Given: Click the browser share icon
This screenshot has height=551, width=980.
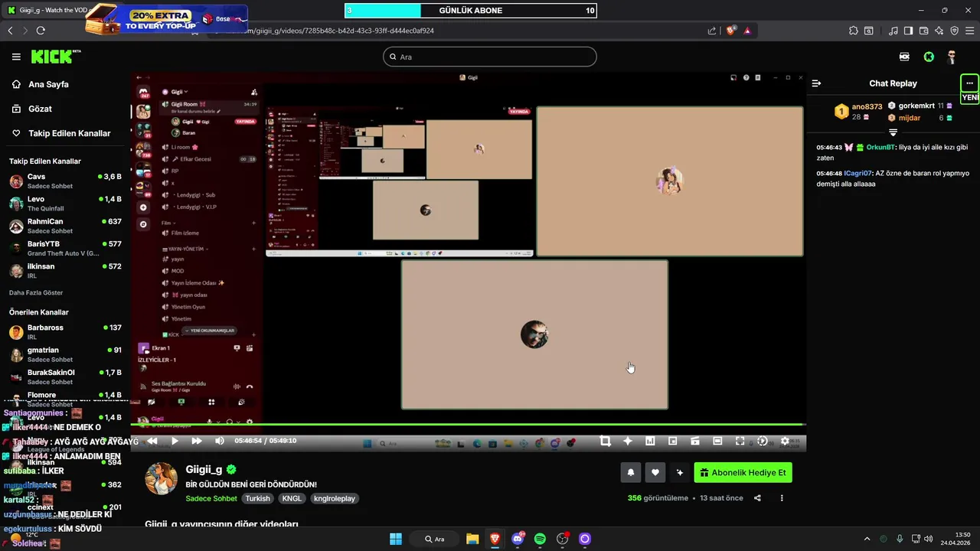Looking at the screenshot, I should click(712, 31).
